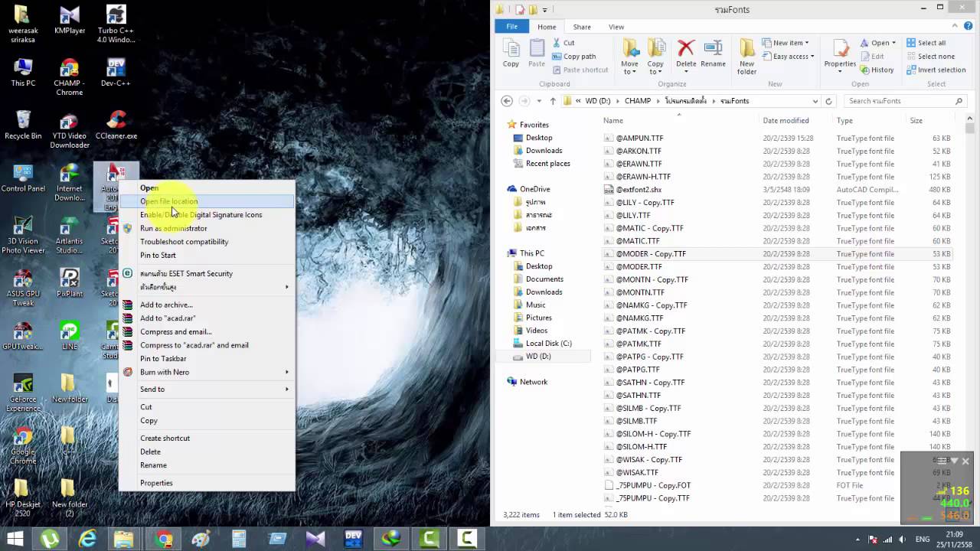Create a New folder from ribbon
980x551 pixels.
(747, 57)
